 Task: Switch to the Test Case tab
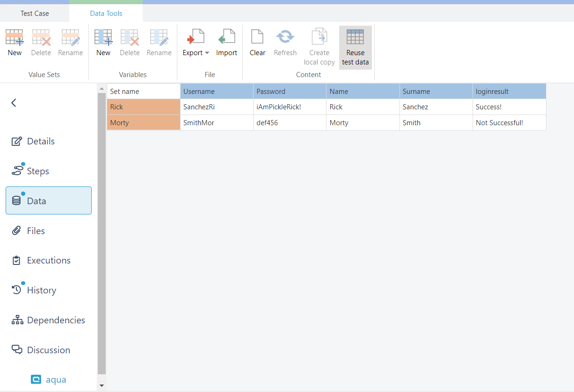35,14
